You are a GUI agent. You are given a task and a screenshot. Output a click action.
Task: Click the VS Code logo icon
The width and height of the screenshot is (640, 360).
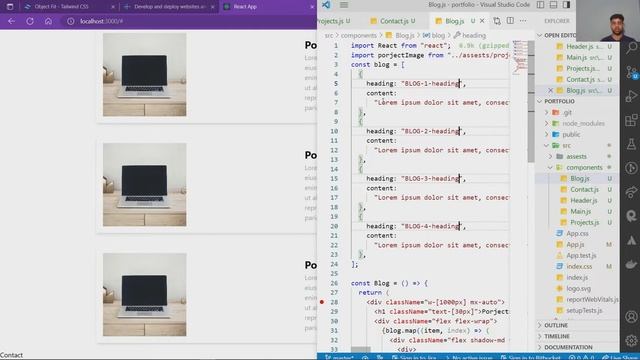(326, 5)
